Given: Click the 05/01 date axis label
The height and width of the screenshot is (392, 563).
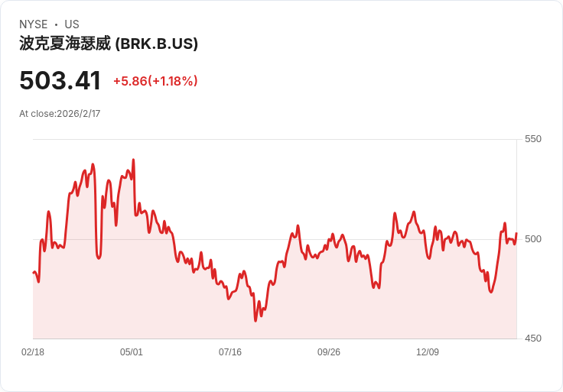Looking at the screenshot, I should (x=132, y=352).
